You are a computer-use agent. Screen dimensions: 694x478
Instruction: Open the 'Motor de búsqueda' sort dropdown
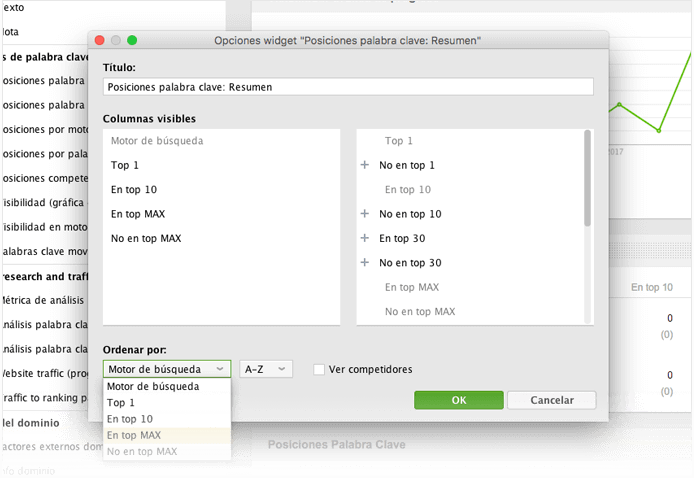[x=166, y=369]
